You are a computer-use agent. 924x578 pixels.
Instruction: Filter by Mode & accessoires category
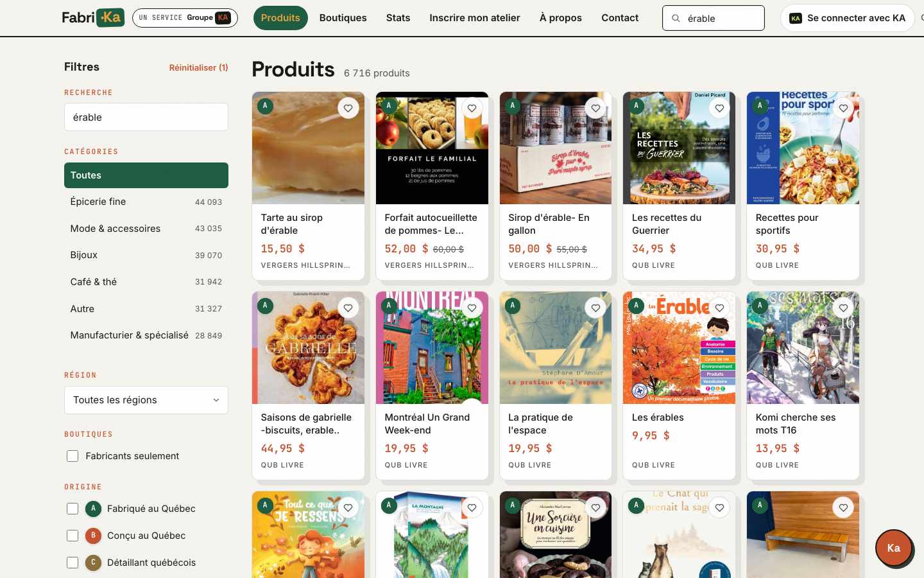146,229
